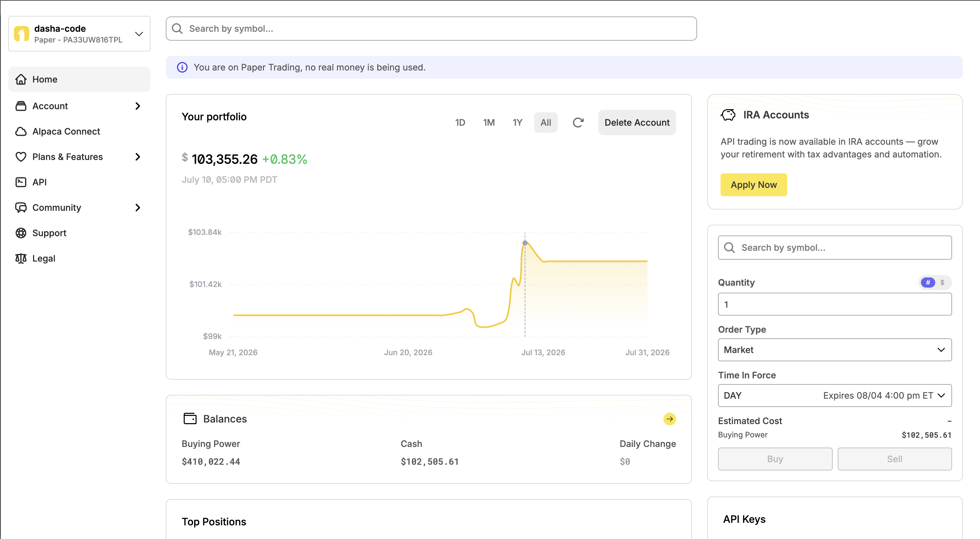Click the Home house icon
The image size is (980, 539).
pyautogui.click(x=21, y=79)
